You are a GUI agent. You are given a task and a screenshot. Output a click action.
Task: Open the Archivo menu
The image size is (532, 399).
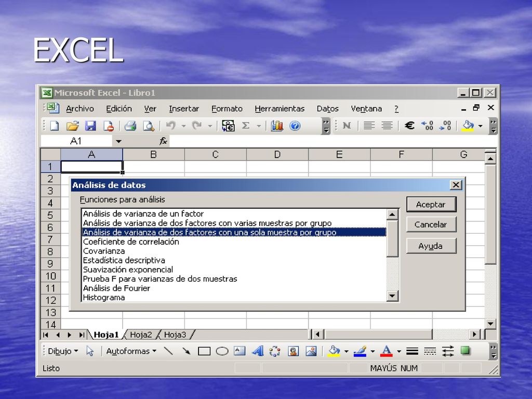click(x=80, y=109)
